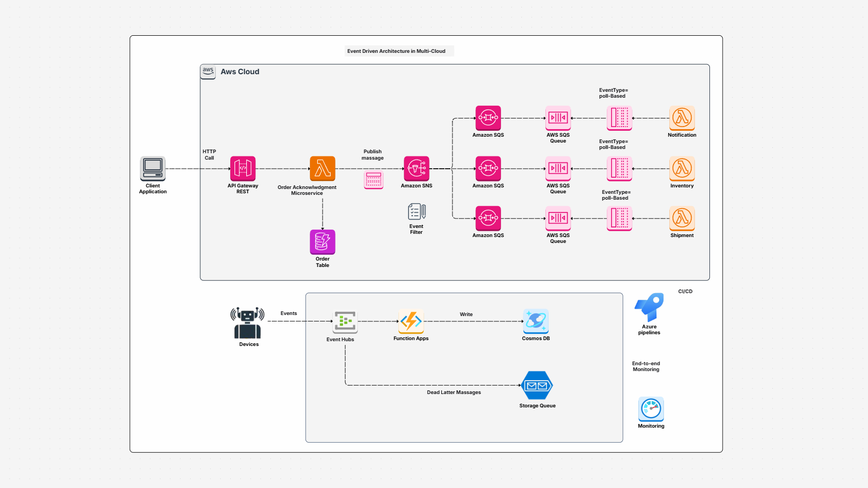Click the 'EventType= poll-Based' label above Notification row
868x488 pixels.
[613, 93]
